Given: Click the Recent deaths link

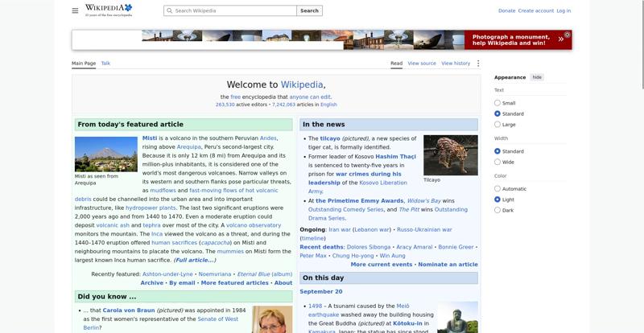Looking at the screenshot, I should coord(321,247).
